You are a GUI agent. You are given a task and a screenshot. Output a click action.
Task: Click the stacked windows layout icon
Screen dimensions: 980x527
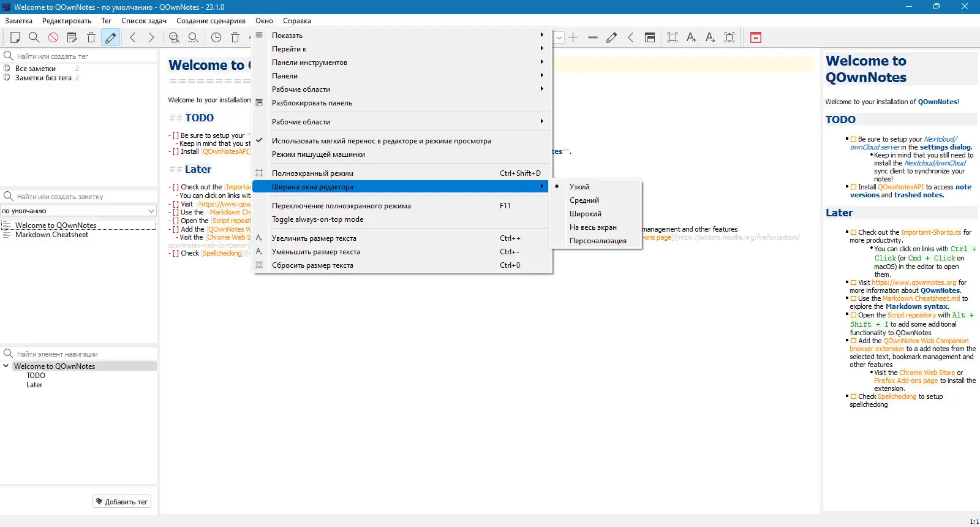(x=650, y=37)
